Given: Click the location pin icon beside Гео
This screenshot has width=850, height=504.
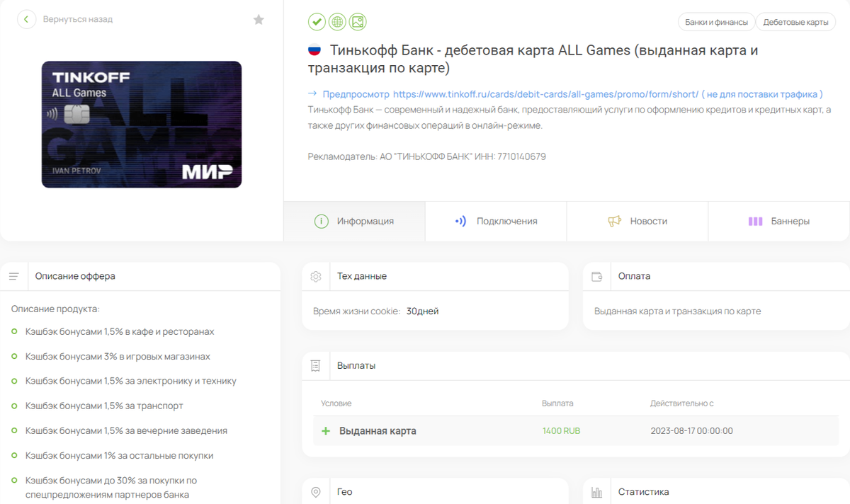Looking at the screenshot, I should [316, 492].
